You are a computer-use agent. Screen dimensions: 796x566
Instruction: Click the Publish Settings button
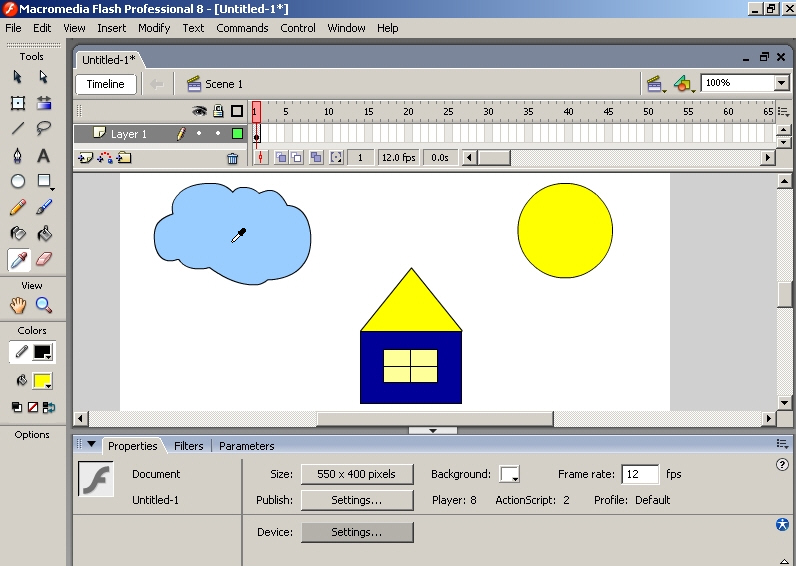click(x=357, y=501)
